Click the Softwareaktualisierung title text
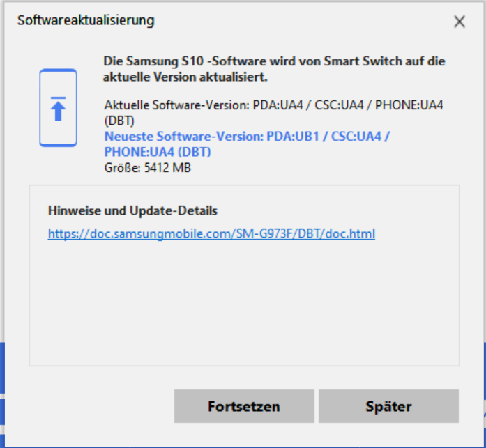 pyautogui.click(x=86, y=21)
